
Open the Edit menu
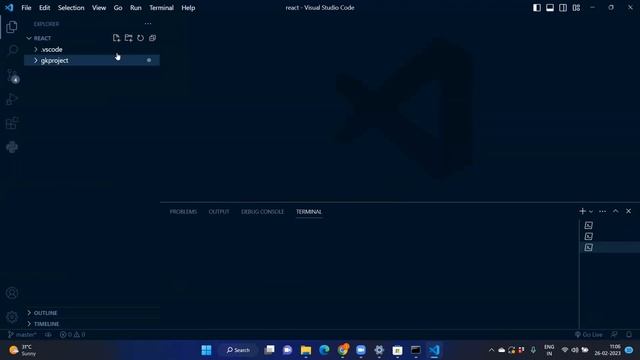(x=44, y=8)
